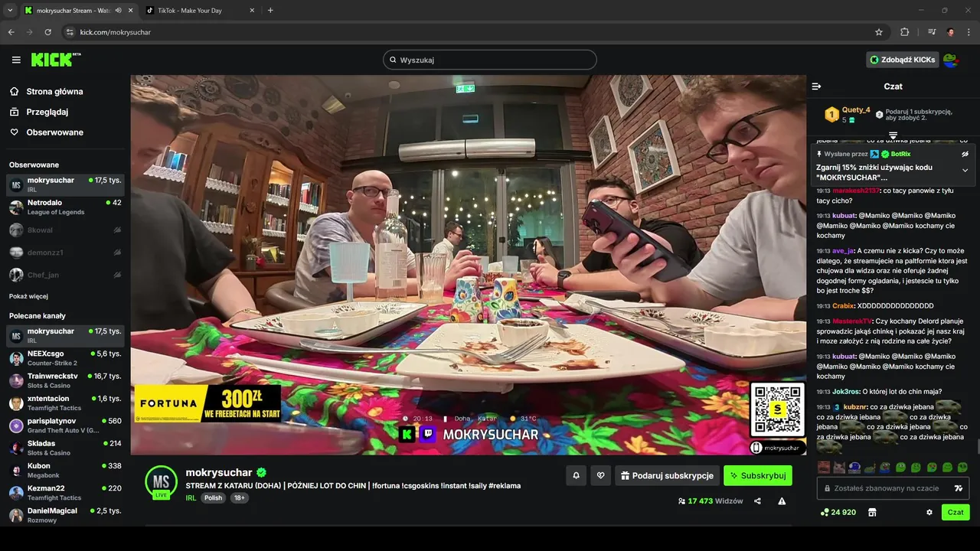980x551 pixels.
Task: Select the white cat emote in quick emotes
Action: (x=839, y=468)
